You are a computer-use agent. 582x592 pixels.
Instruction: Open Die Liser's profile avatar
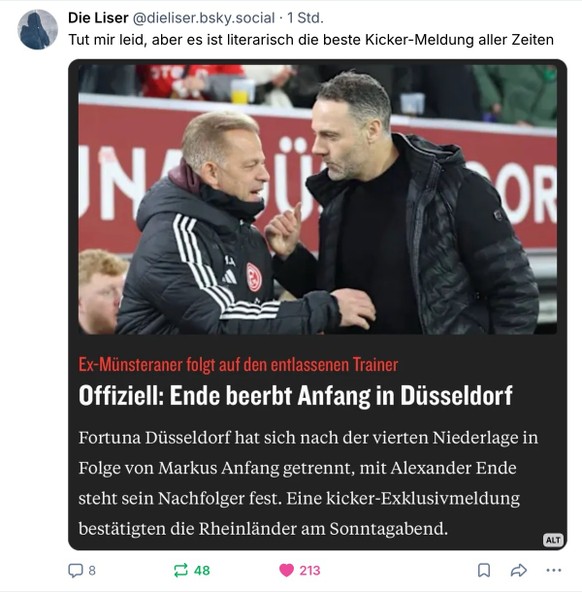[x=37, y=29]
